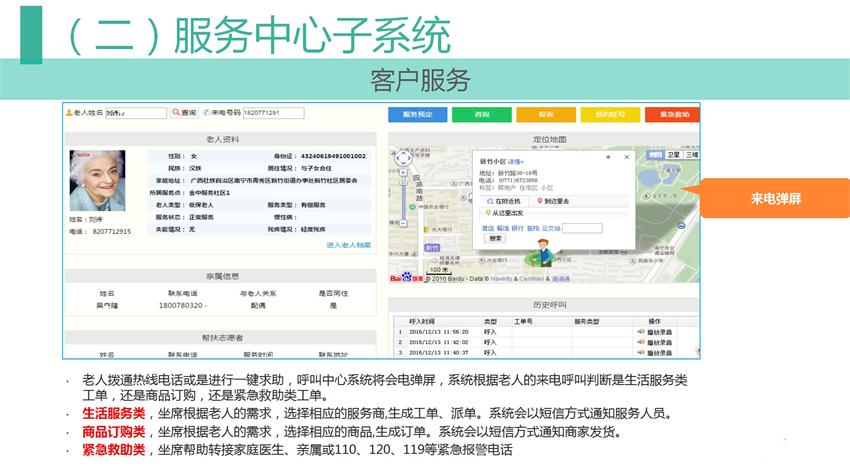This screenshot has height=466, width=850.
Task: Click the 老人姓名 input field
Action: coord(135,113)
